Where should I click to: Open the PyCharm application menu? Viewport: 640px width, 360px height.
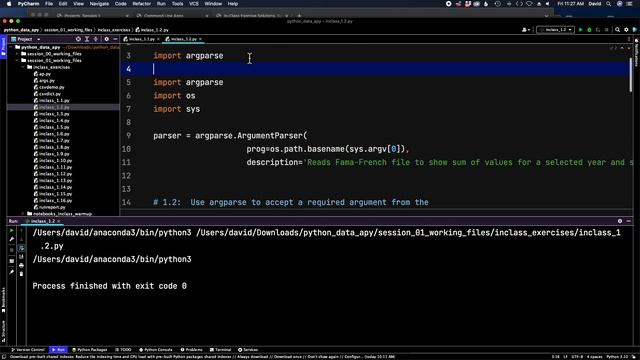pyautogui.click(x=29, y=4)
